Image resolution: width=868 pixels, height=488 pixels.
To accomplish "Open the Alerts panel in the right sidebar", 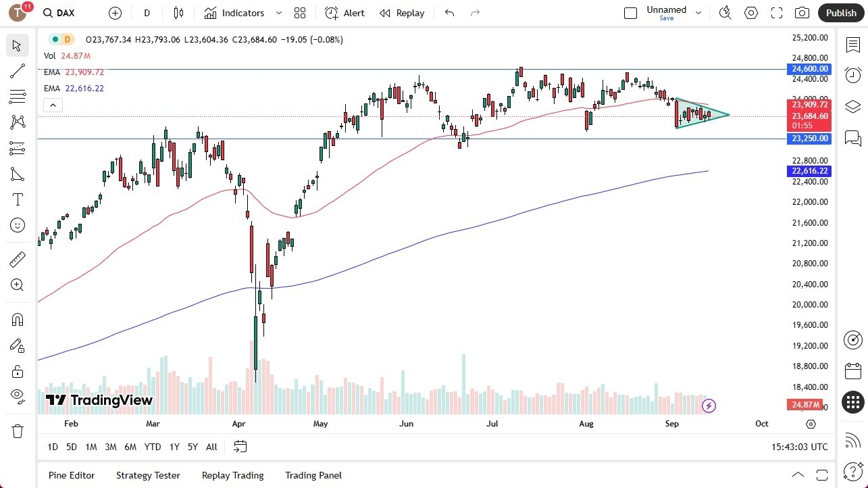I will pyautogui.click(x=852, y=75).
